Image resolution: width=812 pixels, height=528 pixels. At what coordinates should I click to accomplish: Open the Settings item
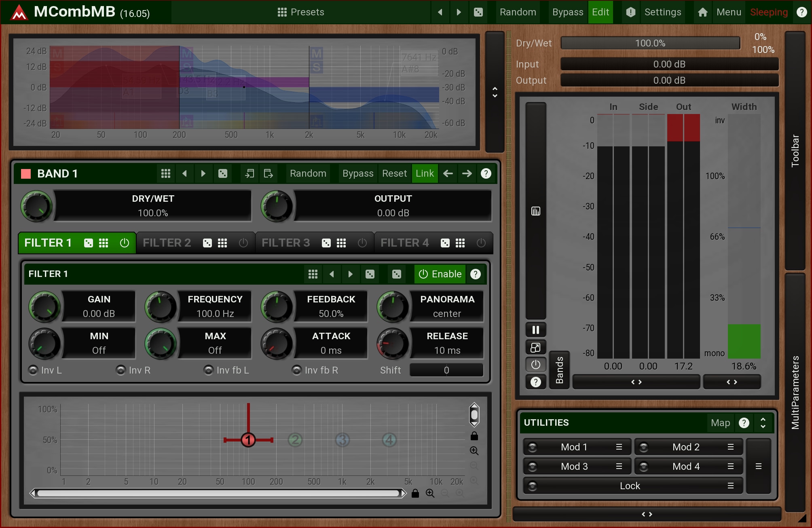(663, 12)
